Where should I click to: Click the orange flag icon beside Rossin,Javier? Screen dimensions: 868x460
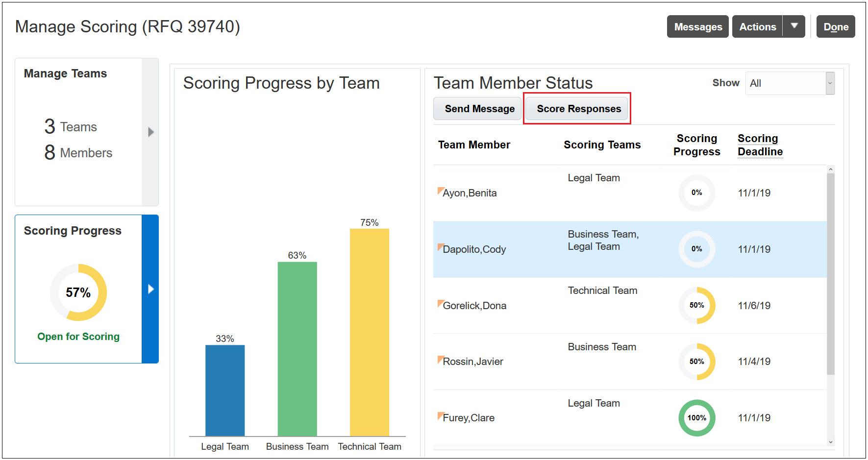tap(440, 359)
